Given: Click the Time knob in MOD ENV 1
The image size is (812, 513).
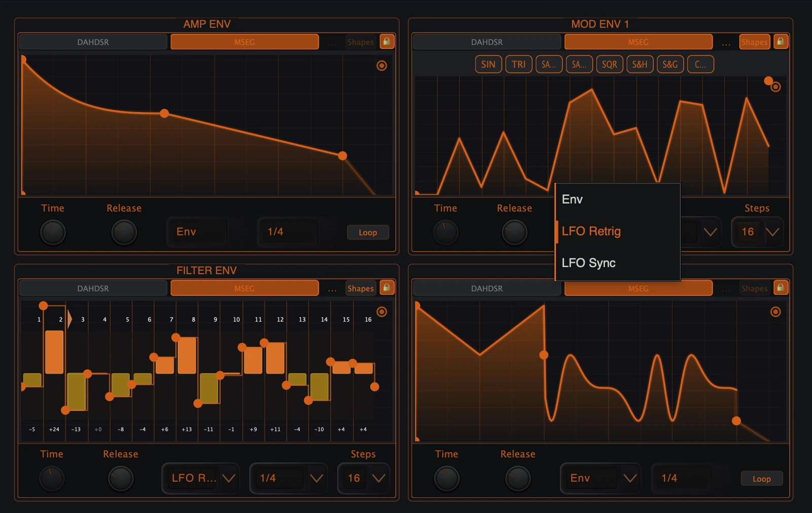Looking at the screenshot, I should click(446, 232).
